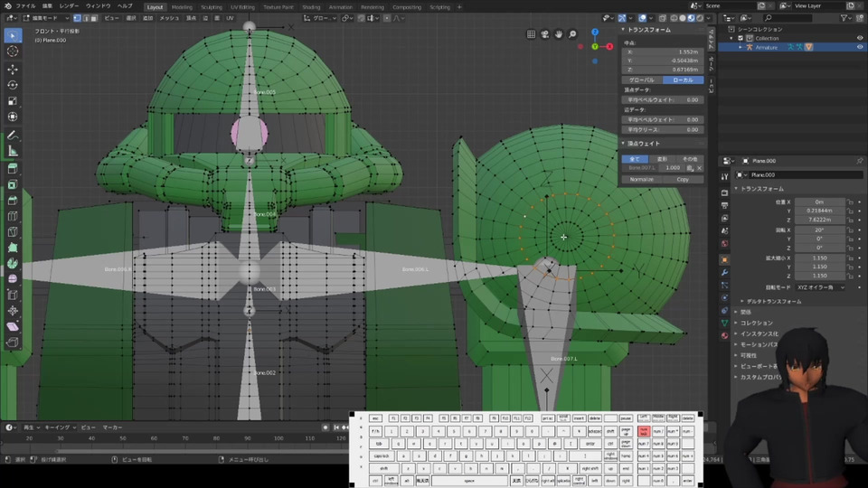Enable vertex select mode
Viewport: 868px width, 488px height.
(77, 18)
